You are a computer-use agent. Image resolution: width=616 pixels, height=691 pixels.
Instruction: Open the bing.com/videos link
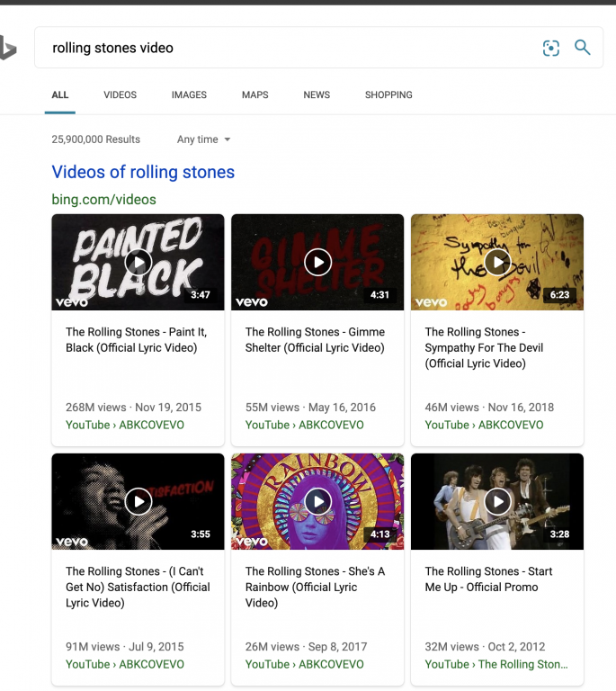tap(104, 199)
